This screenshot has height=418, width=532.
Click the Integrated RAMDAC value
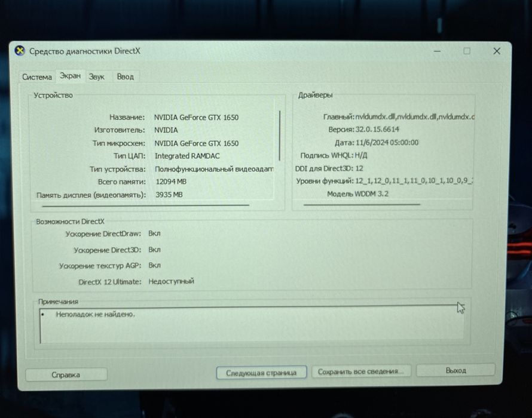pyautogui.click(x=187, y=156)
